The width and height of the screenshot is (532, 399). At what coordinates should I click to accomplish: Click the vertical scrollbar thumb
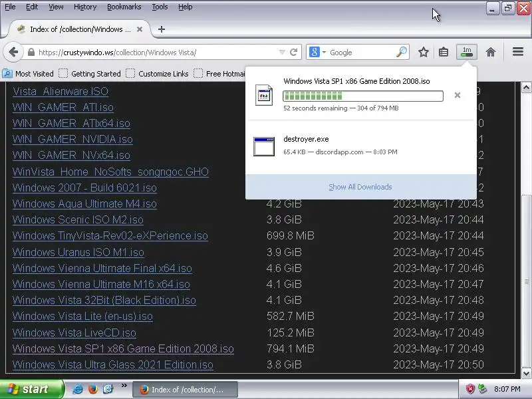(x=526, y=281)
